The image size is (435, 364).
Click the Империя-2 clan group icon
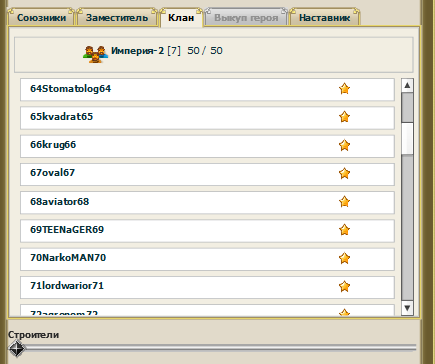96,54
